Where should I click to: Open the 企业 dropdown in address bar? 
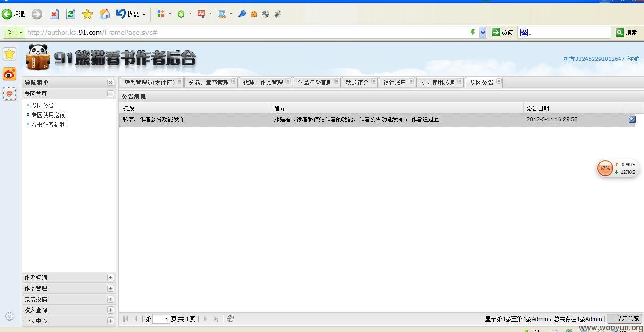point(14,33)
